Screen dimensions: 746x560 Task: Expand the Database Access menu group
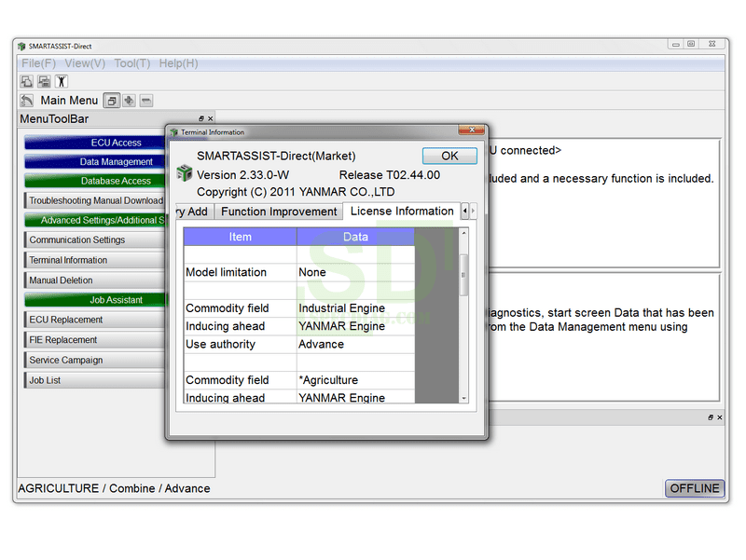[95, 181]
